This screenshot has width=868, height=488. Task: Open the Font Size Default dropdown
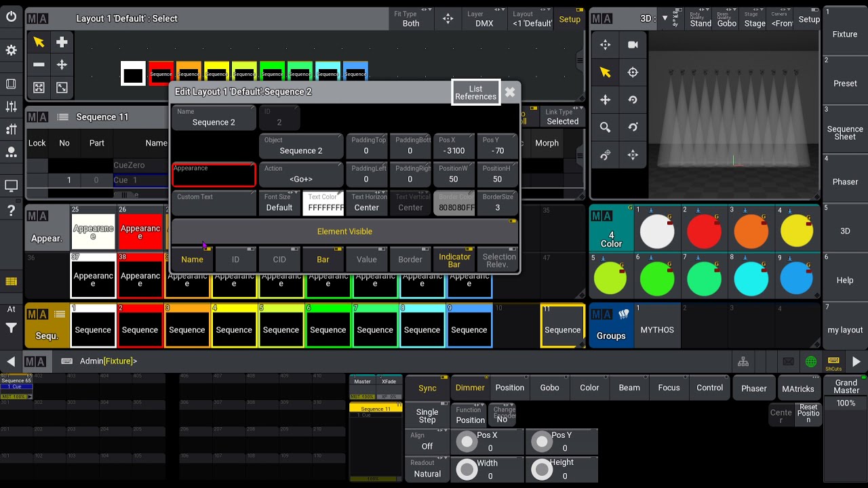click(x=279, y=203)
